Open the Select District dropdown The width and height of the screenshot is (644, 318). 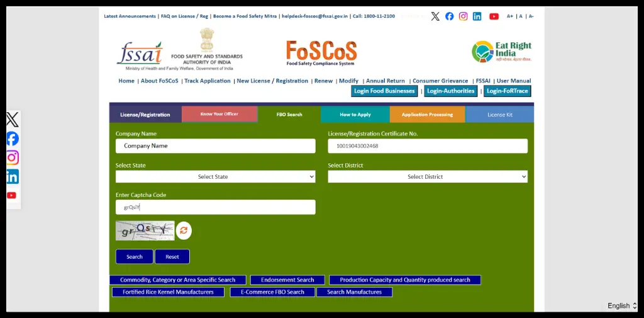[428, 176]
